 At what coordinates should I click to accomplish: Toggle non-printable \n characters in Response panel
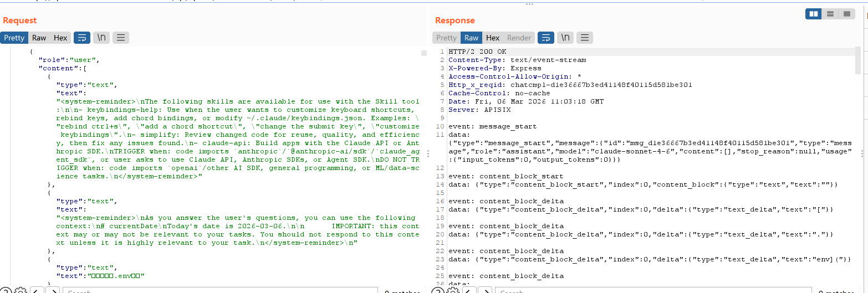pyautogui.click(x=565, y=38)
